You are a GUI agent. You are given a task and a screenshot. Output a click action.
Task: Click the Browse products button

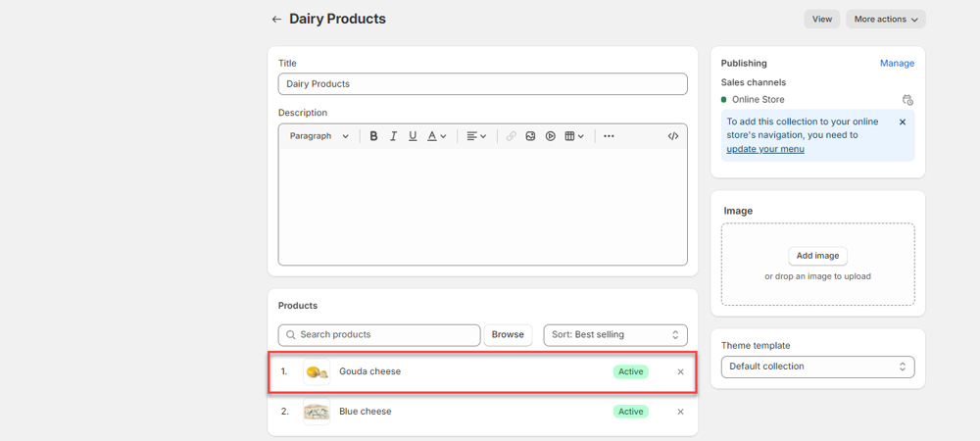(x=508, y=335)
